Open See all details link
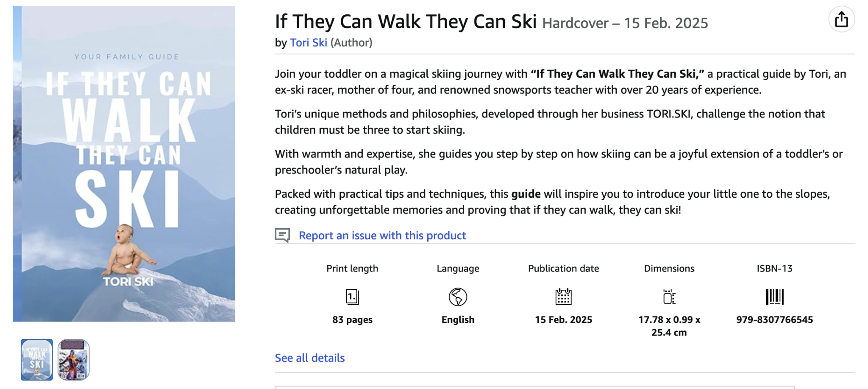Screen dimensions: 868x389 (309, 358)
